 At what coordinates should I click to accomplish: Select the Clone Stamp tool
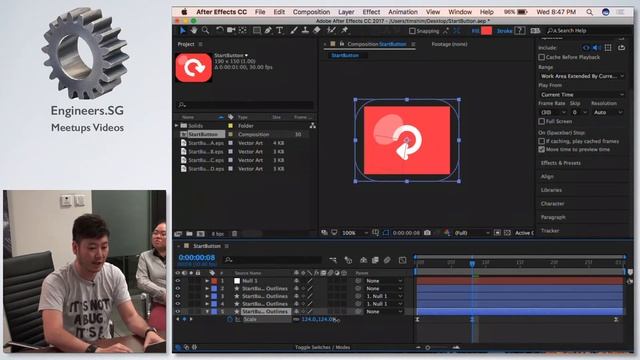tap(305, 31)
